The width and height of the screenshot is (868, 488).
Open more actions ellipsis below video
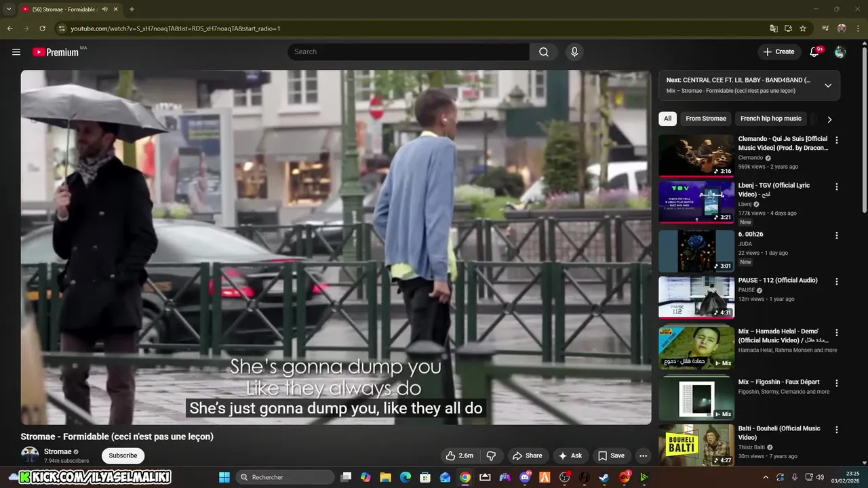(643, 455)
